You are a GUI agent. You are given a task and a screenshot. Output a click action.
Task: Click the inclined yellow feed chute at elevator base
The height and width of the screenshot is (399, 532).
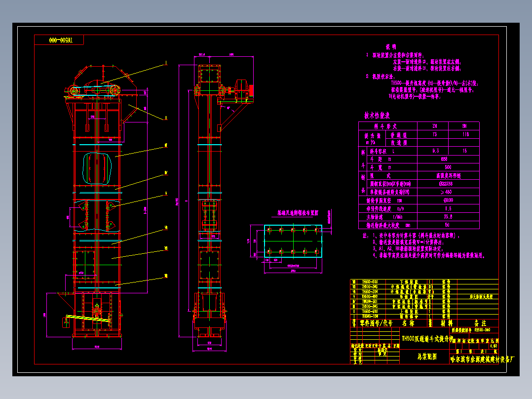tap(88, 318)
